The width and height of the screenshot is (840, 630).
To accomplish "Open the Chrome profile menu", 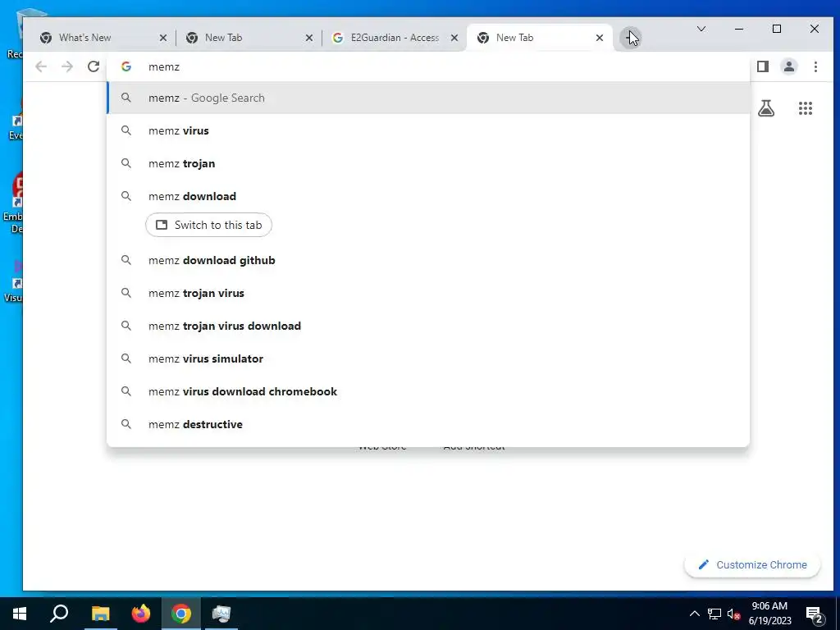I will pyautogui.click(x=789, y=66).
